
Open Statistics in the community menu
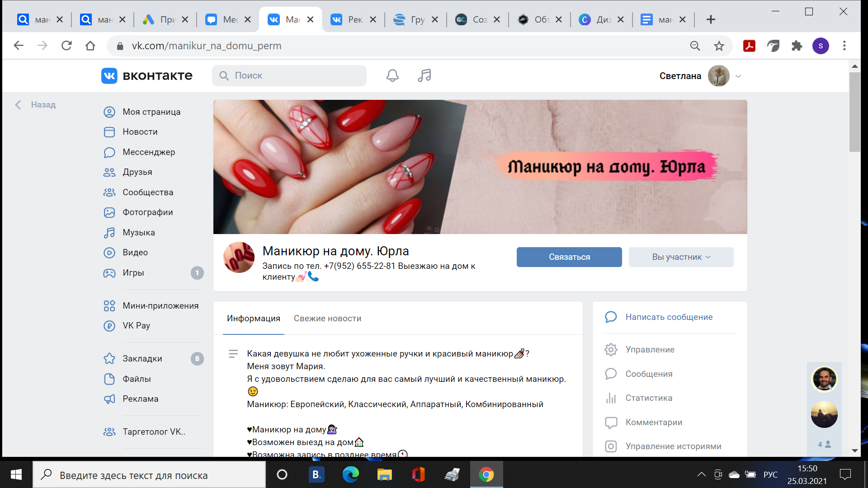pyautogui.click(x=648, y=398)
